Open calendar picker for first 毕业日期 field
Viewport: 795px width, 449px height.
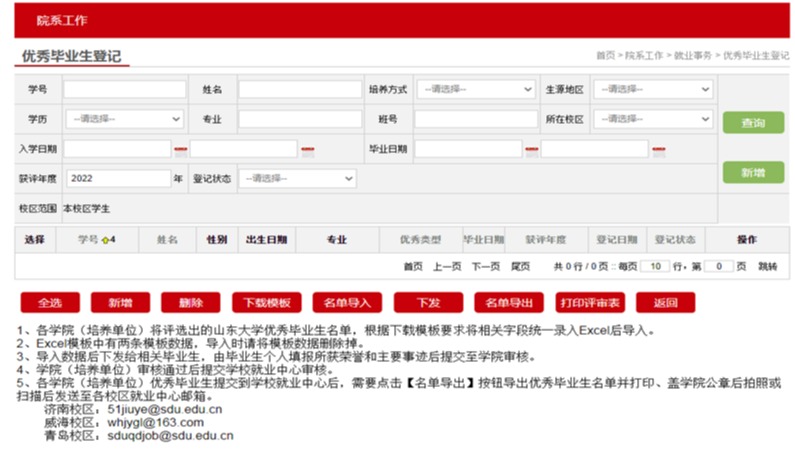[532, 150]
